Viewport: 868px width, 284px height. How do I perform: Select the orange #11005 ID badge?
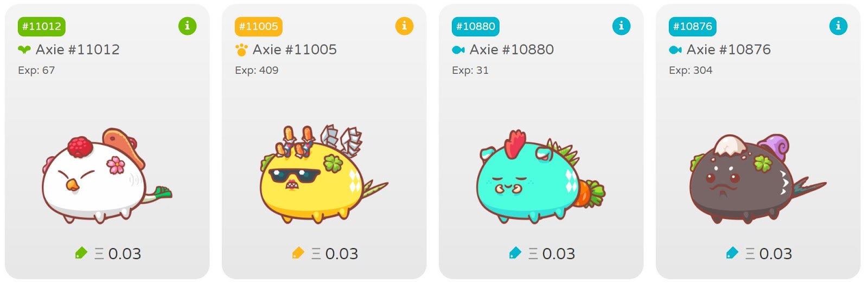tap(259, 26)
